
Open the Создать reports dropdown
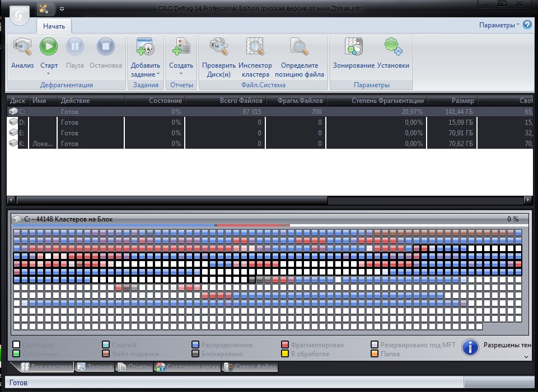181,56
